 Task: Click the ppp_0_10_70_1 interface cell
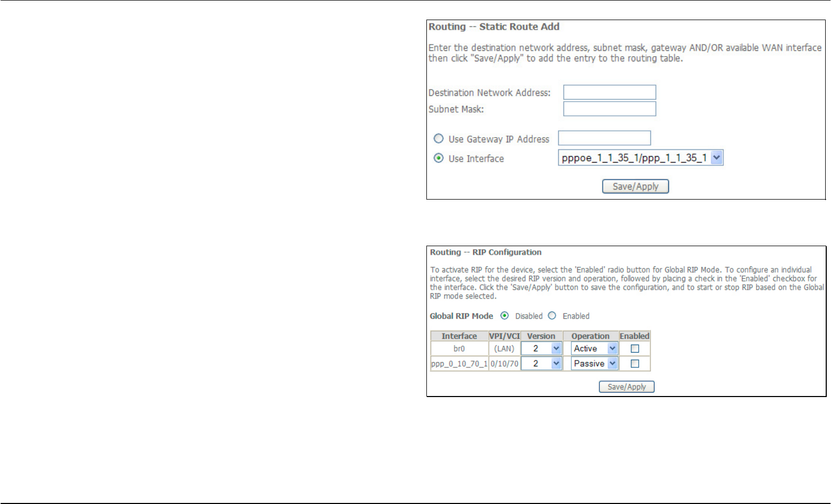click(x=459, y=363)
